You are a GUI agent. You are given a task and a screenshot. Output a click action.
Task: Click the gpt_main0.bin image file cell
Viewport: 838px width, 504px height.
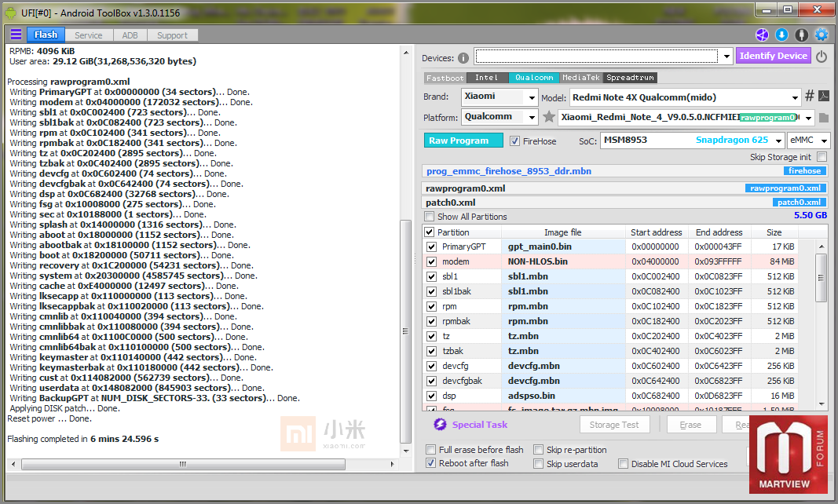pyautogui.click(x=563, y=247)
